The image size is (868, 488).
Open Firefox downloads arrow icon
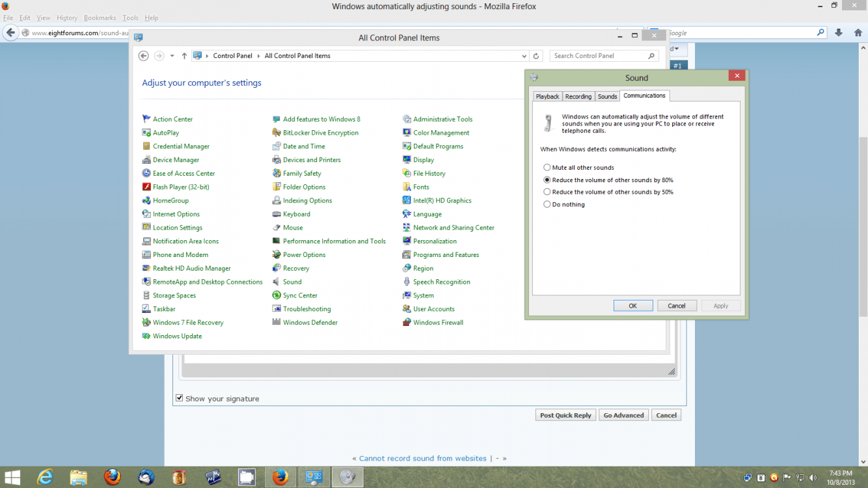pos(839,33)
